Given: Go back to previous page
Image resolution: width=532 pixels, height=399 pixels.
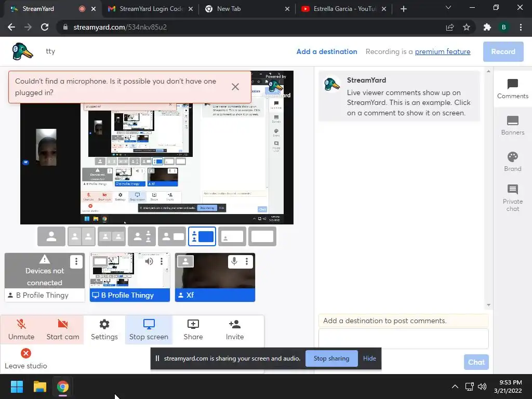Looking at the screenshot, I should click(11, 27).
